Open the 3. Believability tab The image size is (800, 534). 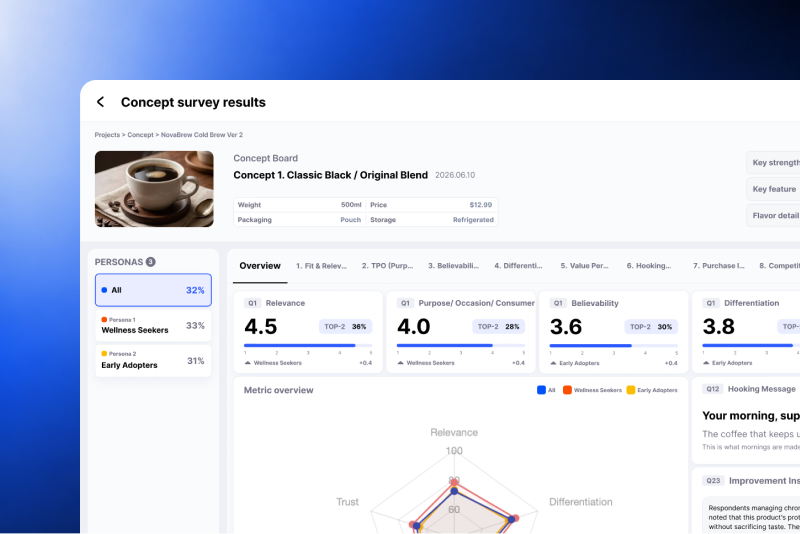(x=453, y=266)
